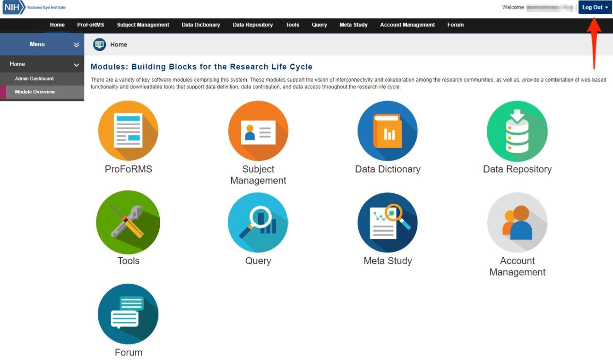Click the Query magnifier icon
The width and height of the screenshot is (613, 364).
coord(258,222)
